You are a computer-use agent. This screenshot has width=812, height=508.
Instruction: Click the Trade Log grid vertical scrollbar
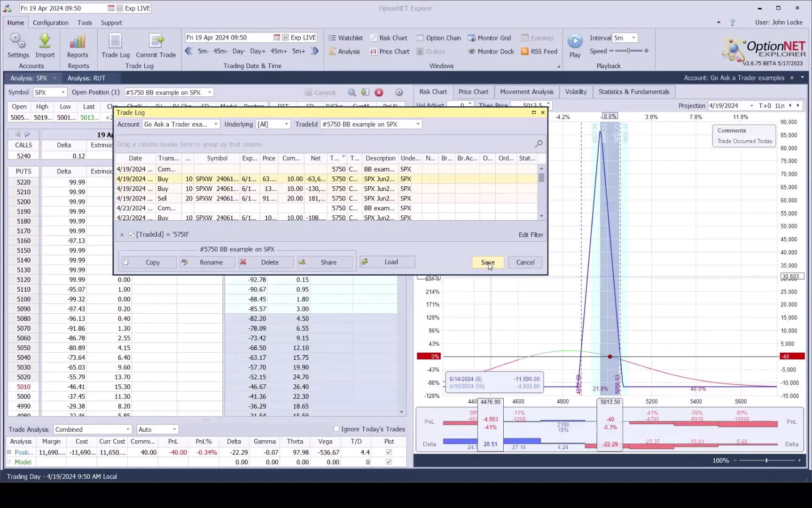coord(541,192)
